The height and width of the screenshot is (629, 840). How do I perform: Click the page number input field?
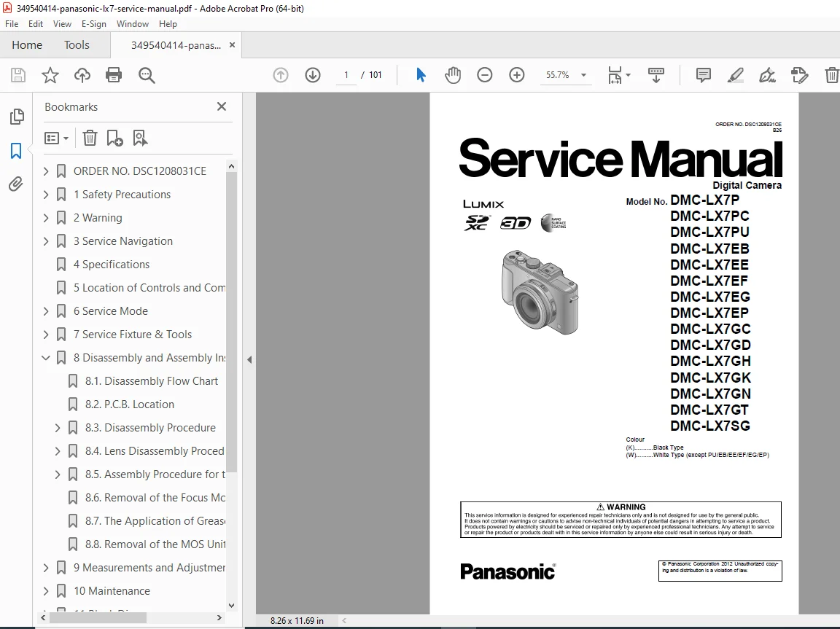point(346,75)
